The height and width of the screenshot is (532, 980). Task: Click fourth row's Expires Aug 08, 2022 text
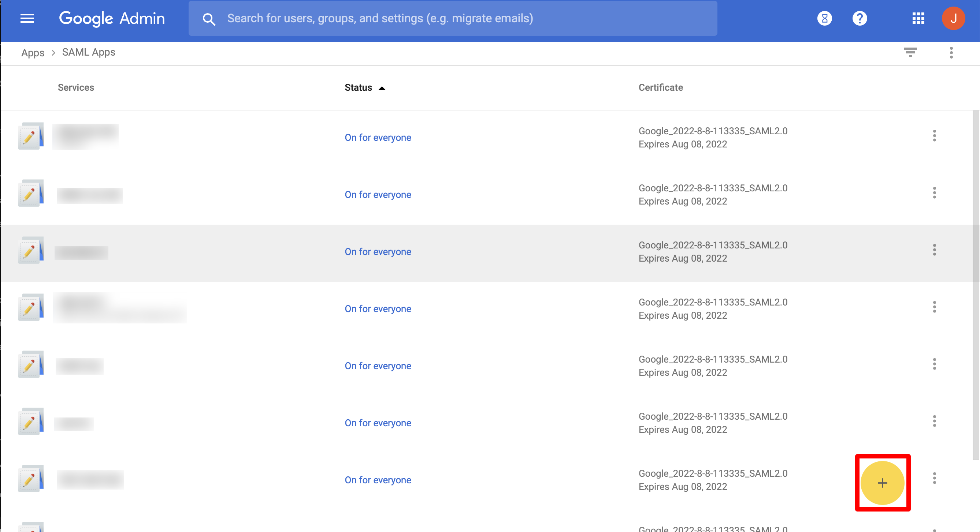tap(683, 315)
